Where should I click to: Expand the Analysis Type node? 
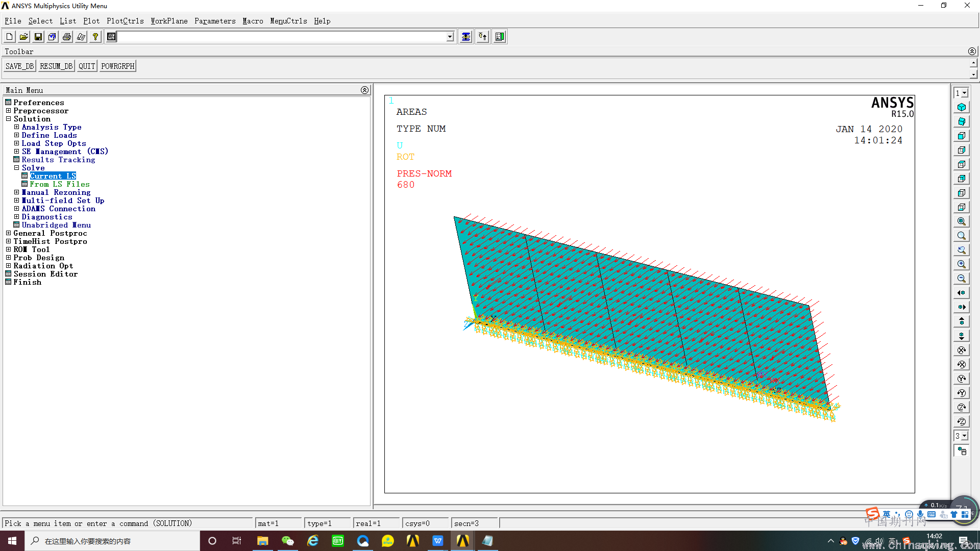[16, 127]
